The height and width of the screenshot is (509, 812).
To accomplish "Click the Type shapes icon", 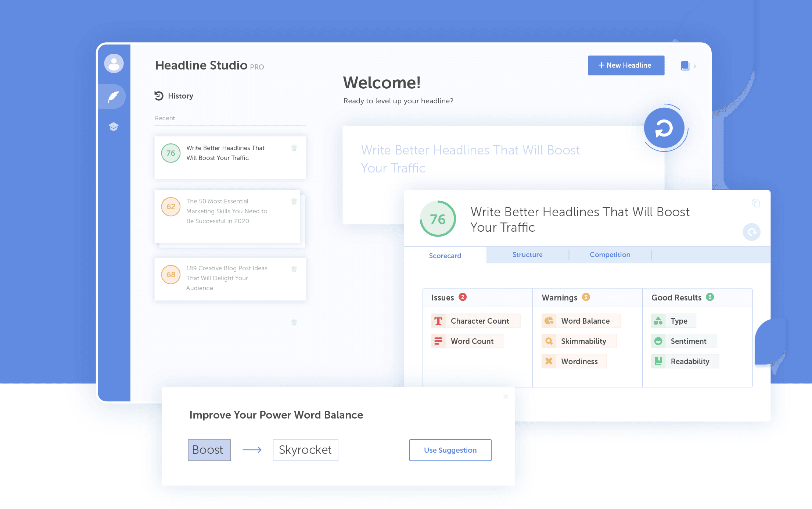I will (658, 321).
